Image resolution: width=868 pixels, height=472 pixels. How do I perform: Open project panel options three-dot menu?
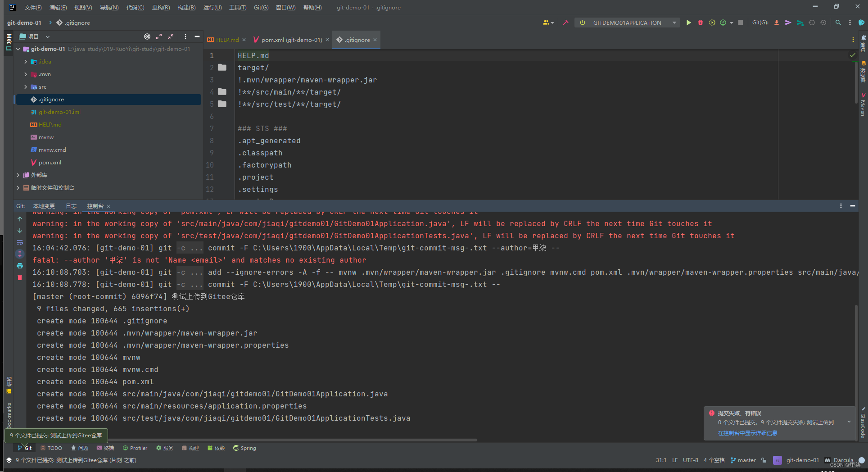coord(185,36)
